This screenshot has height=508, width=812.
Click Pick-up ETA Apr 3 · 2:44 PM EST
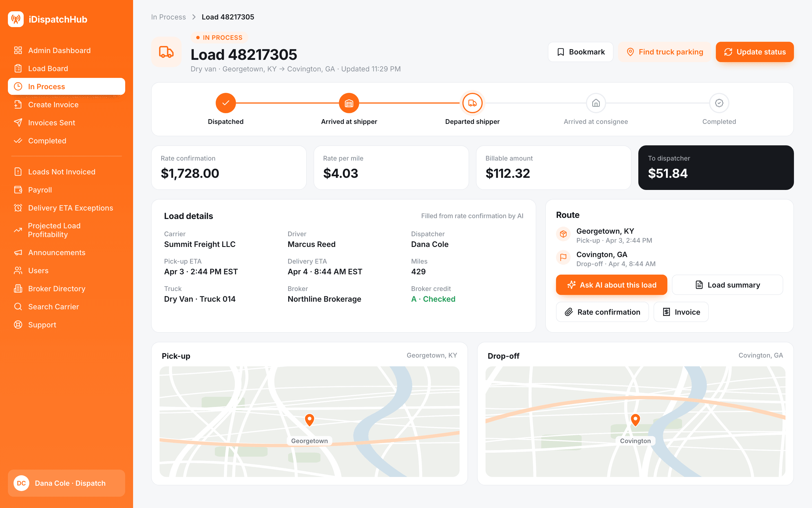click(201, 271)
